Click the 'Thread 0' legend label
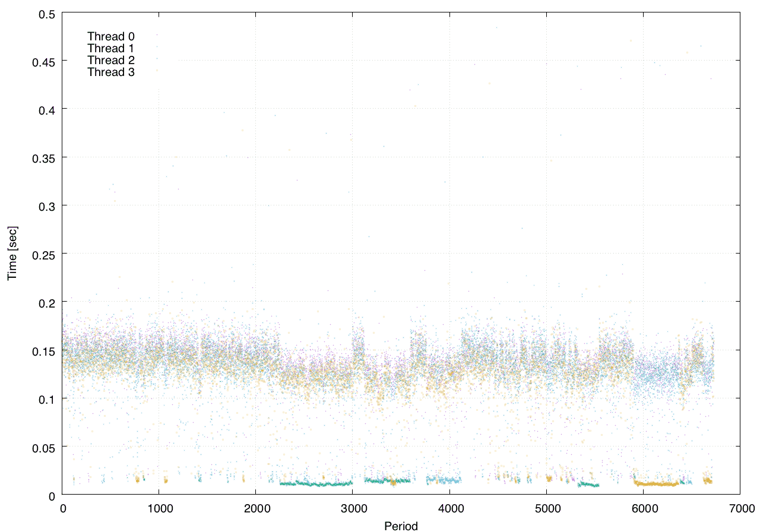Viewport: 760px width, 532px height. point(111,36)
